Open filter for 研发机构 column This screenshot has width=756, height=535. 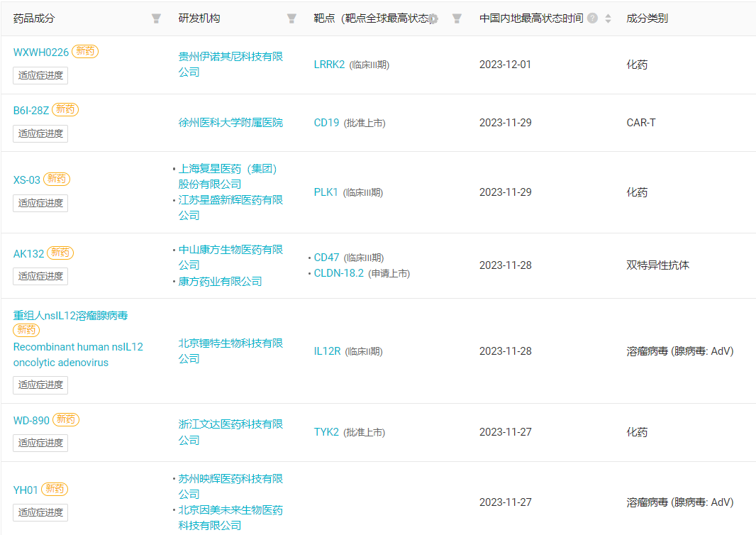(291, 19)
